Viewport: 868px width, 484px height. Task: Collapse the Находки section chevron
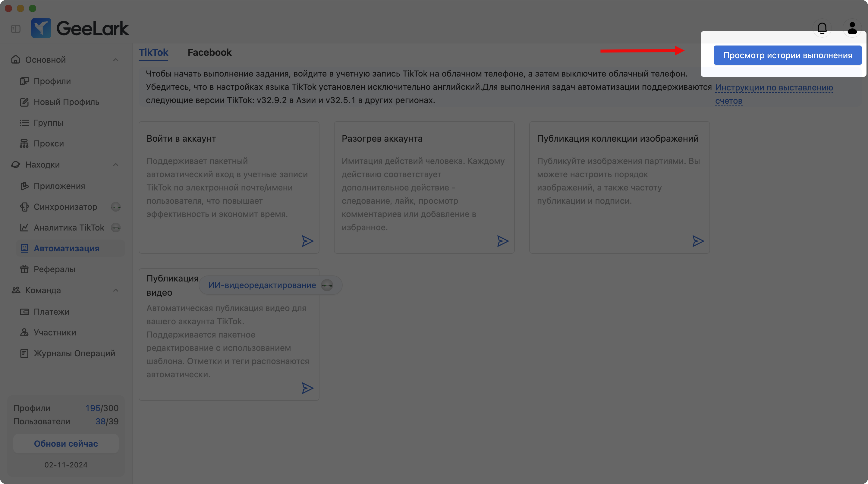[x=115, y=165]
